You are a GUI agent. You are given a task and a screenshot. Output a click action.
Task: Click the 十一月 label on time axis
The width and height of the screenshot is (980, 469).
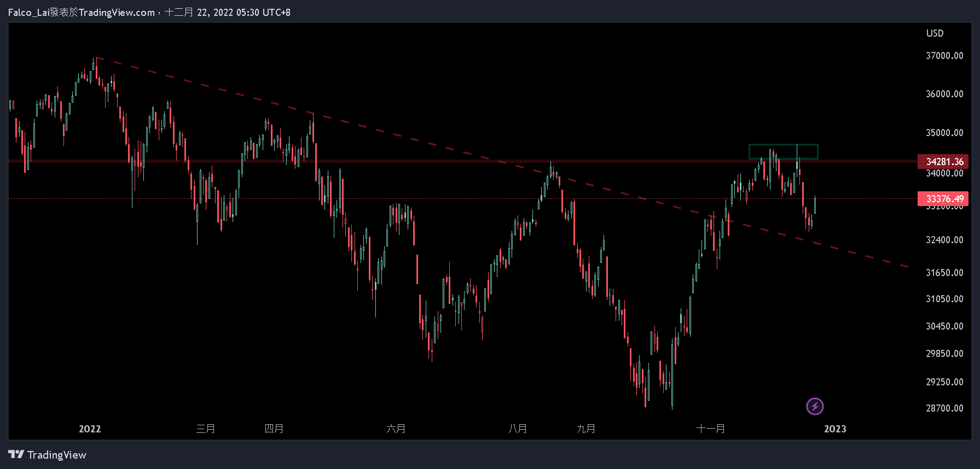[711, 429]
